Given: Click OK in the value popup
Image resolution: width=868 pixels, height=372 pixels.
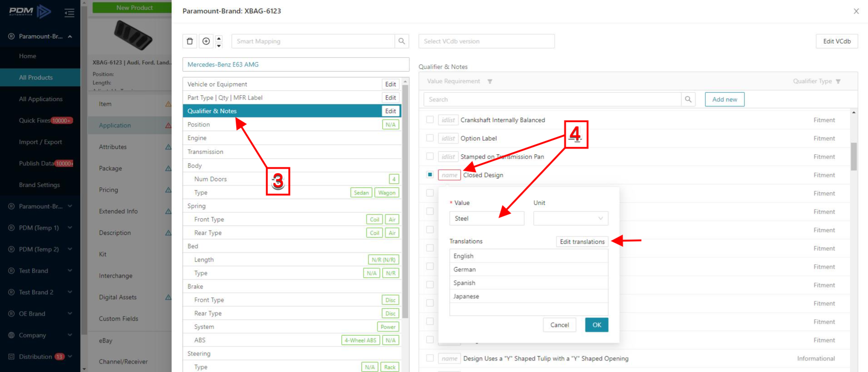Looking at the screenshot, I should tap(597, 325).
